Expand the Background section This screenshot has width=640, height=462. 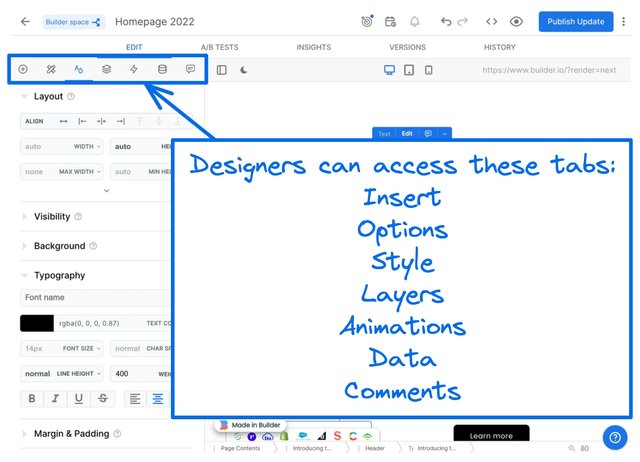point(24,246)
